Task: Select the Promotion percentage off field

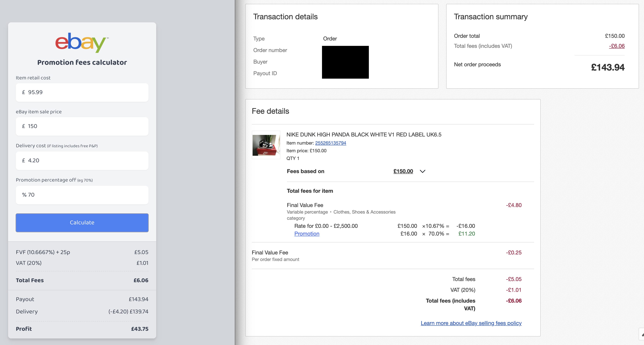Action: point(82,195)
